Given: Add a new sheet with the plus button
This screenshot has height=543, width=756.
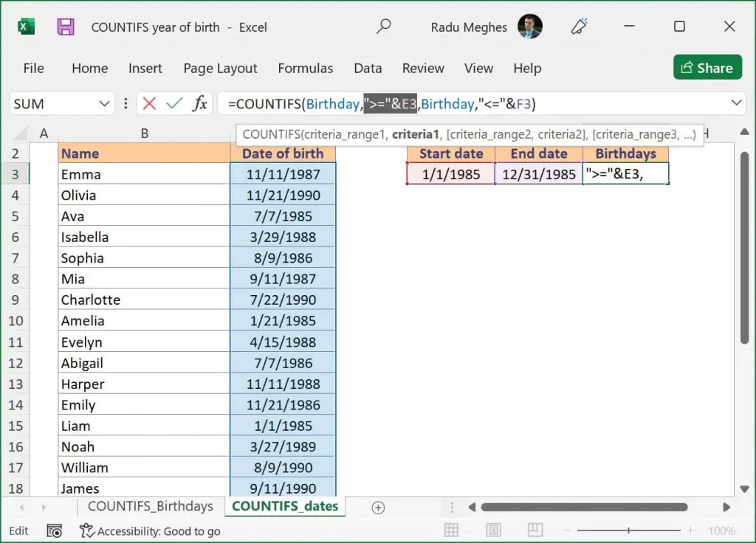Looking at the screenshot, I should [378, 507].
